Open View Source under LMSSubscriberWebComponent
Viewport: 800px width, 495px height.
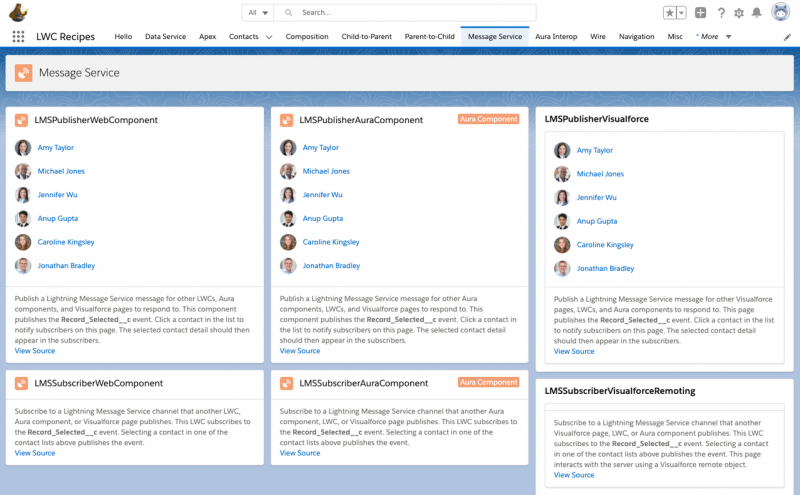[35, 453]
